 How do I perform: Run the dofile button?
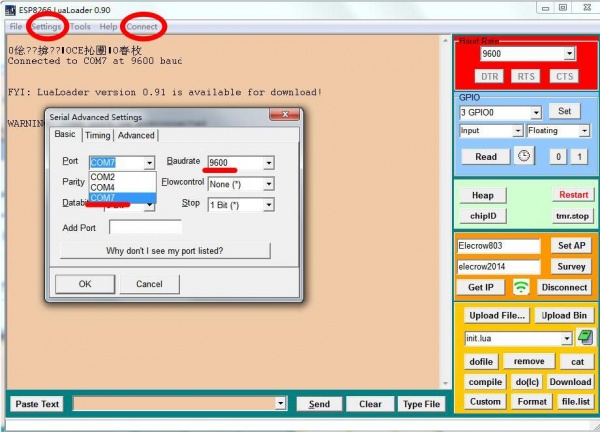click(x=481, y=361)
